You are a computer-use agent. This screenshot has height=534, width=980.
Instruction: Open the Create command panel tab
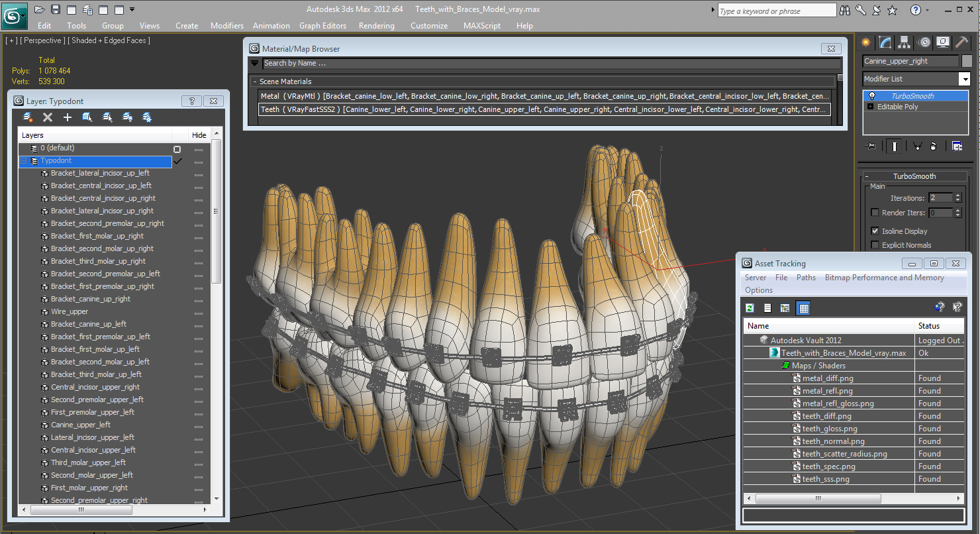866,42
